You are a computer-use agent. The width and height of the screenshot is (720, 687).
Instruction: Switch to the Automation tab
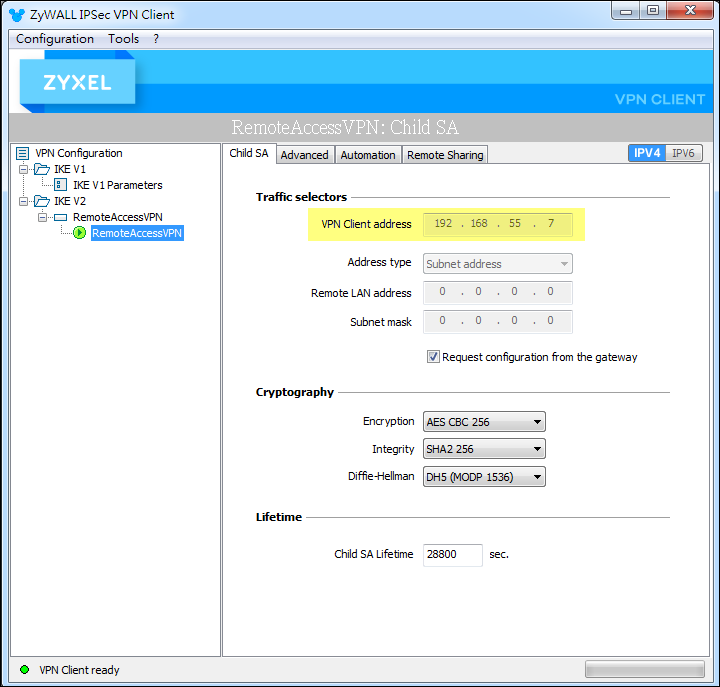coord(368,155)
